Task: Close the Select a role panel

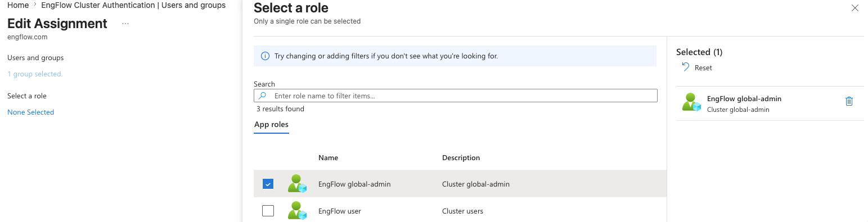Action: pyautogui.click(x=855, y=8)
